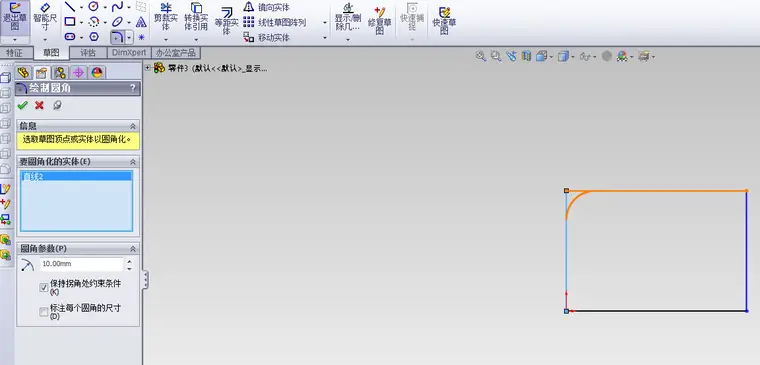
Task: Open dropdown under Exit Sketch button
Action: tap(15, 40)
